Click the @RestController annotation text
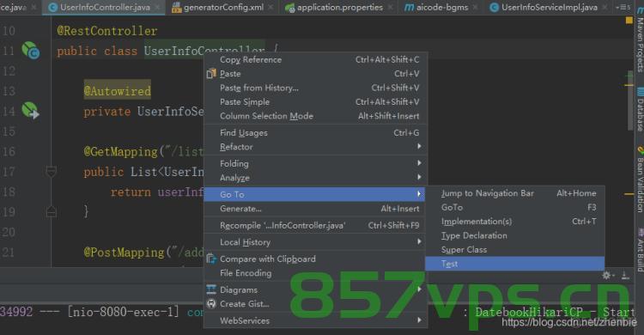 click(106, 31)
